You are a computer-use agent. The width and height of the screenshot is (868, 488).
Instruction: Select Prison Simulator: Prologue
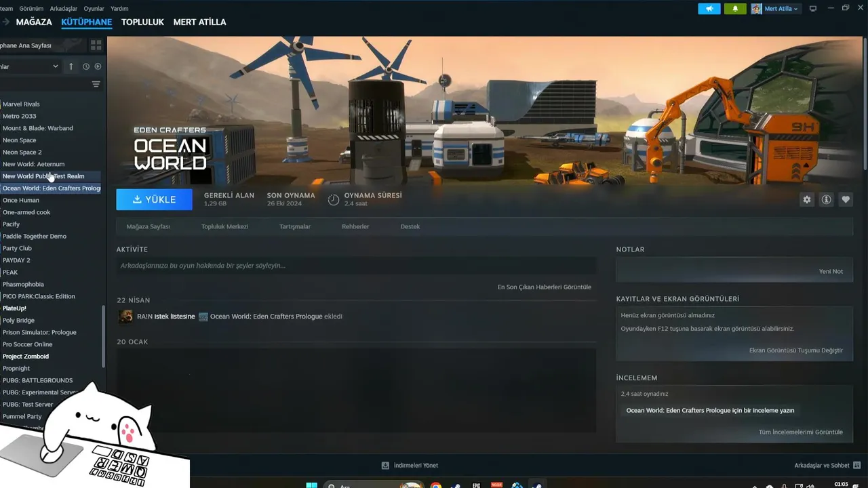point(39,332)
